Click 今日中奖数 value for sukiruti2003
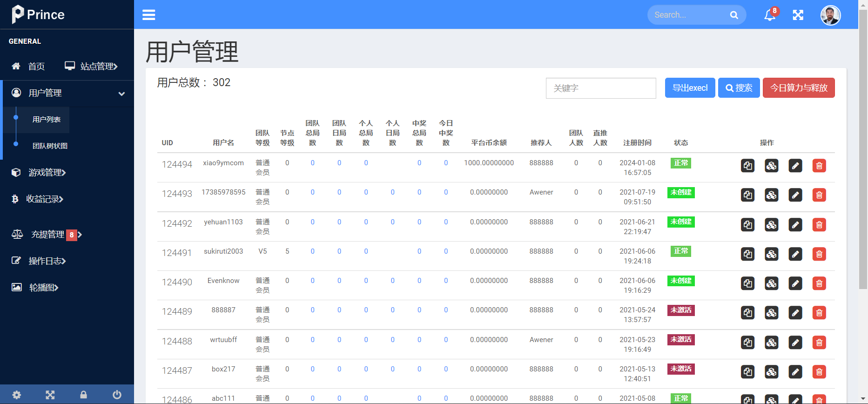 click(x=446, y=251)
